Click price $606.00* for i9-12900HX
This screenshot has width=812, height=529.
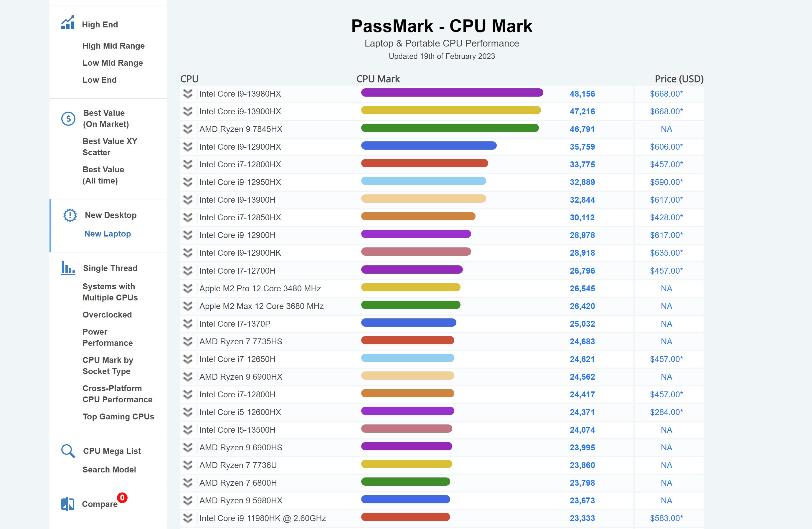666,147
